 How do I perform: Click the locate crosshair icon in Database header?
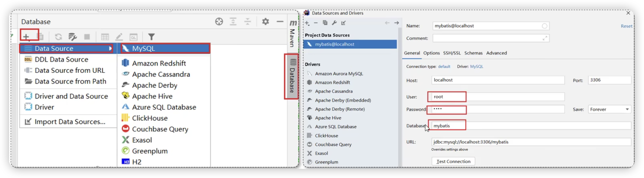pyautogui.click(x=219, y=22)
